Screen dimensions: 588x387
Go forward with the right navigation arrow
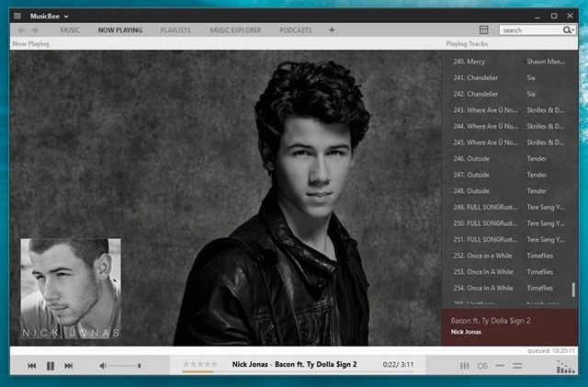pos(35,30)
